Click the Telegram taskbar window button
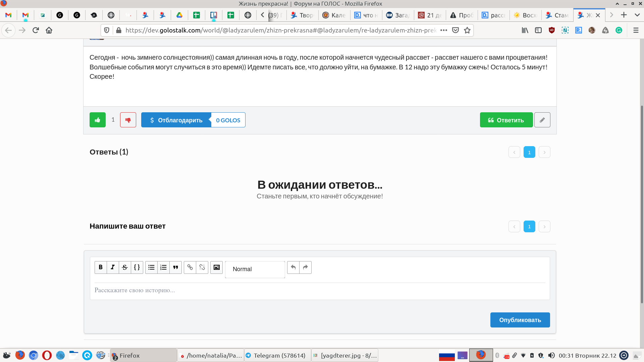644x362 pixels. [x=277, y=355]
